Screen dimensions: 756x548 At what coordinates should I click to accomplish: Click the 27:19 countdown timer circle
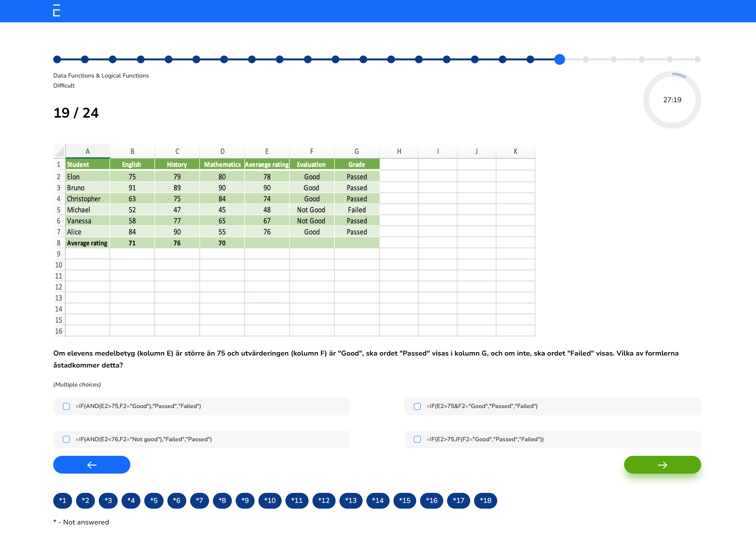tap(672, 99)
